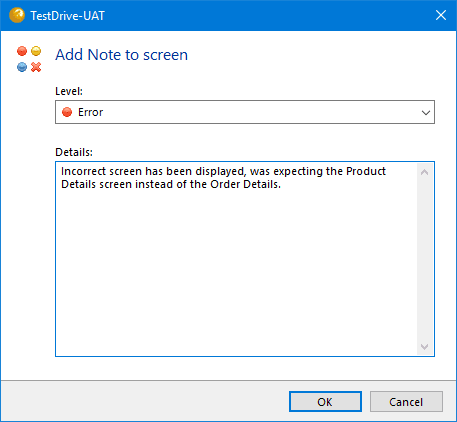
Task: Click the middle of the Details scrollbar track
Action: click(x=425, y=259)
